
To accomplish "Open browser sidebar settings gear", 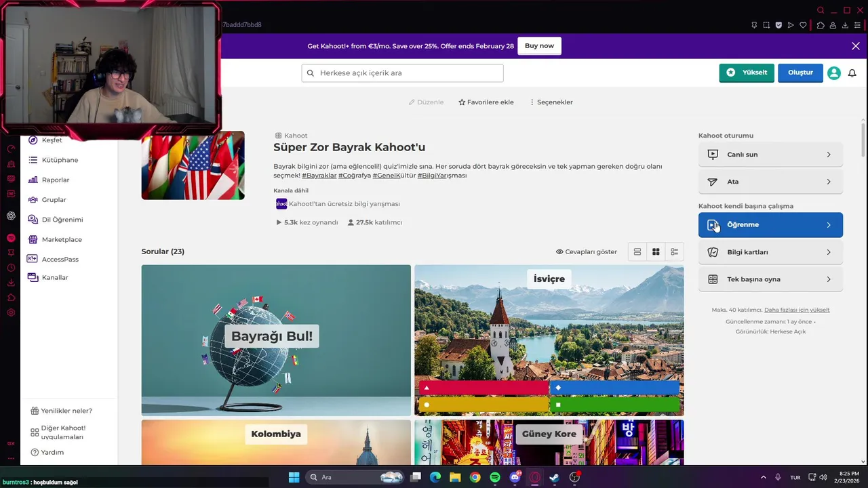I will pyautogui.click(x=11, y=312).
